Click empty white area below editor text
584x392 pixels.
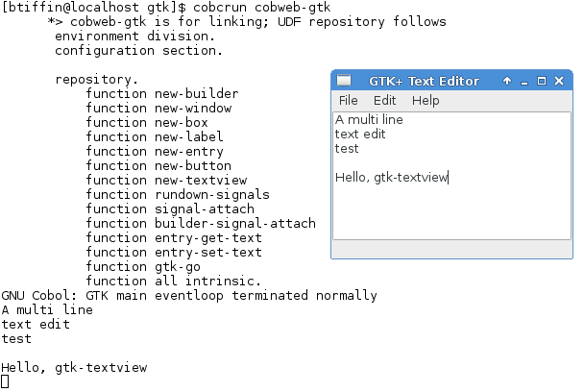pos(451,213)
